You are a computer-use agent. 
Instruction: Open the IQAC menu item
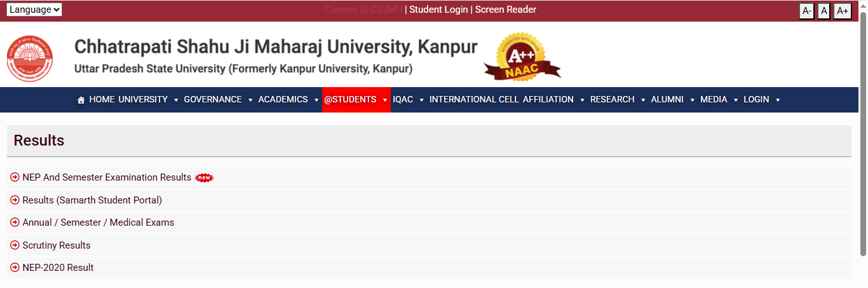point(403,100)
